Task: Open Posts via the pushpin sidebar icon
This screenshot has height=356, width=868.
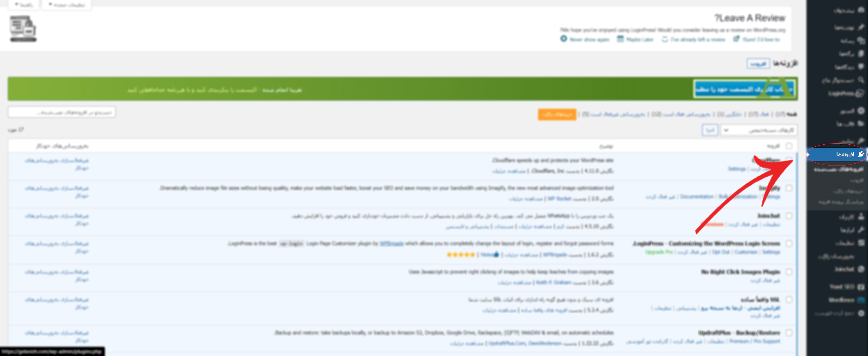Action: pos(861,27)
